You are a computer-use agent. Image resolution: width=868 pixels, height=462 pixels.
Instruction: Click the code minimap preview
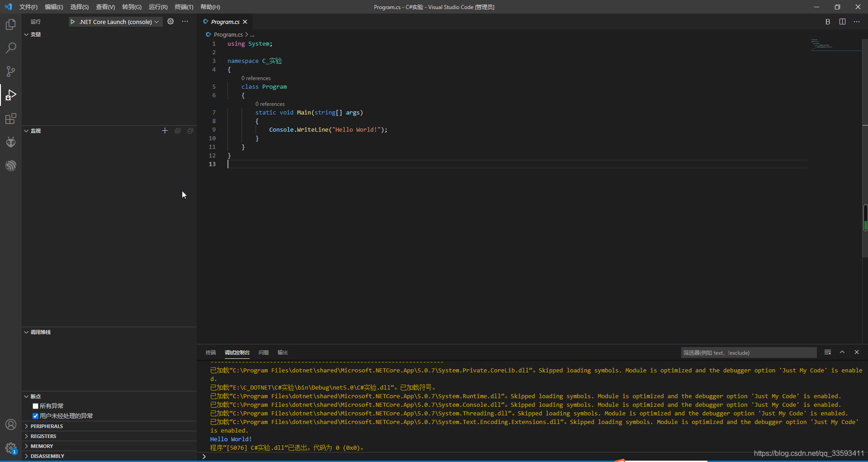(x=836, y=44)
